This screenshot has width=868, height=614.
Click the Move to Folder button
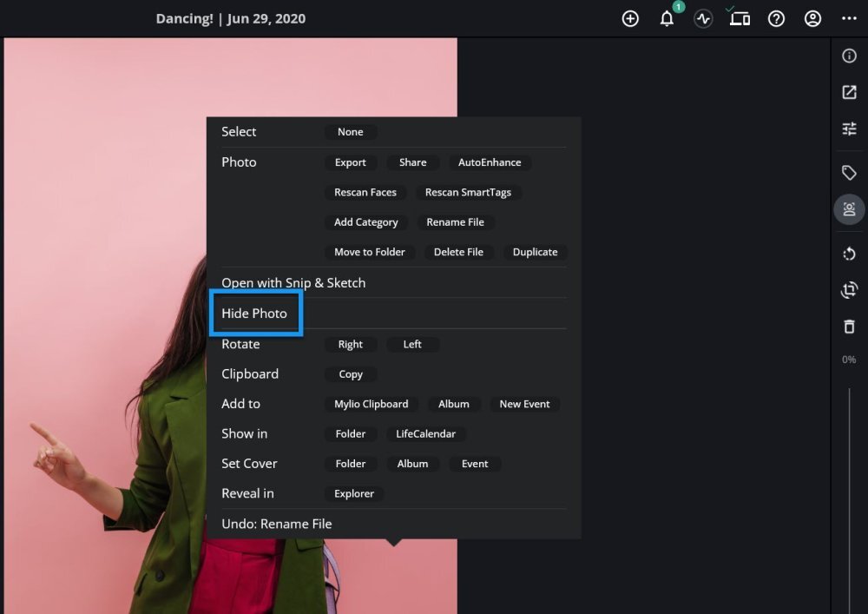pyautogui.click(x=370, y=252)
